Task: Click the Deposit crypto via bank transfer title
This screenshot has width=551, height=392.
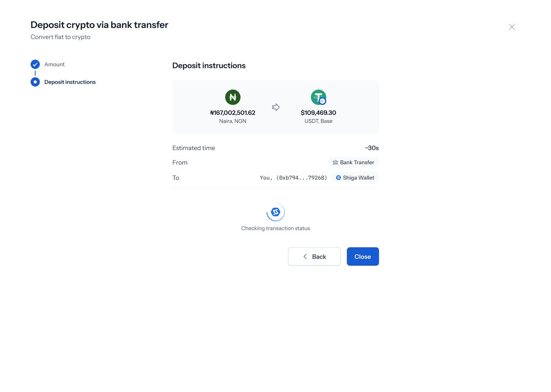Action: (x=99, y=25)
